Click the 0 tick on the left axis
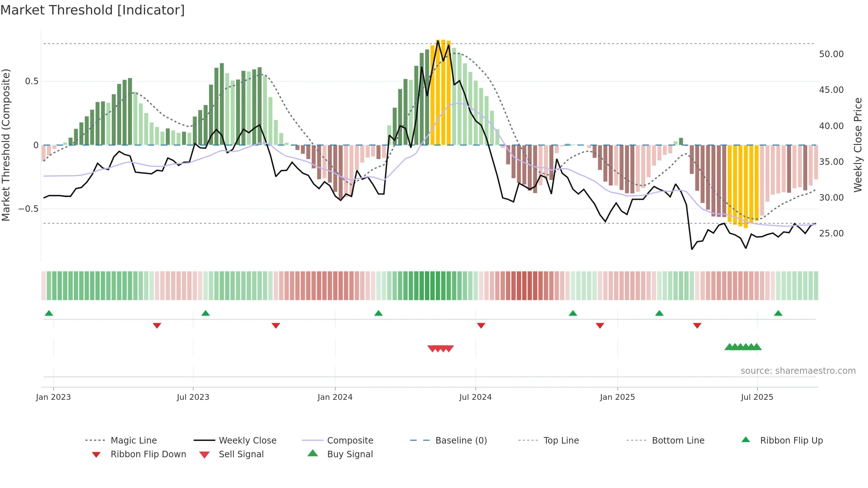Image resolution: width=868 pixels, height=488 pixels. (36, 145)
